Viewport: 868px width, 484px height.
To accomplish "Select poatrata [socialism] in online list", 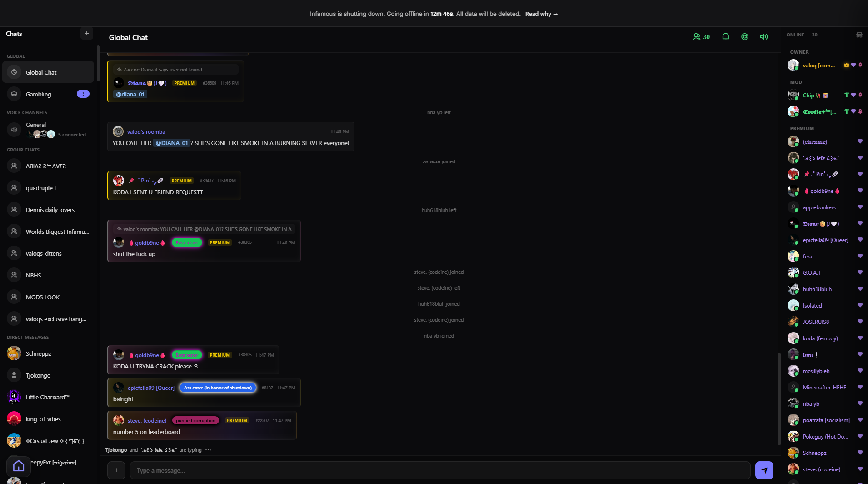I will pos(825,420).
